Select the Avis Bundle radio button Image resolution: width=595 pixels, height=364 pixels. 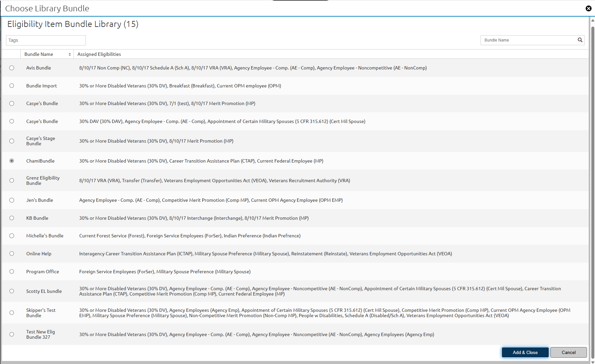[x=12, y=68]
